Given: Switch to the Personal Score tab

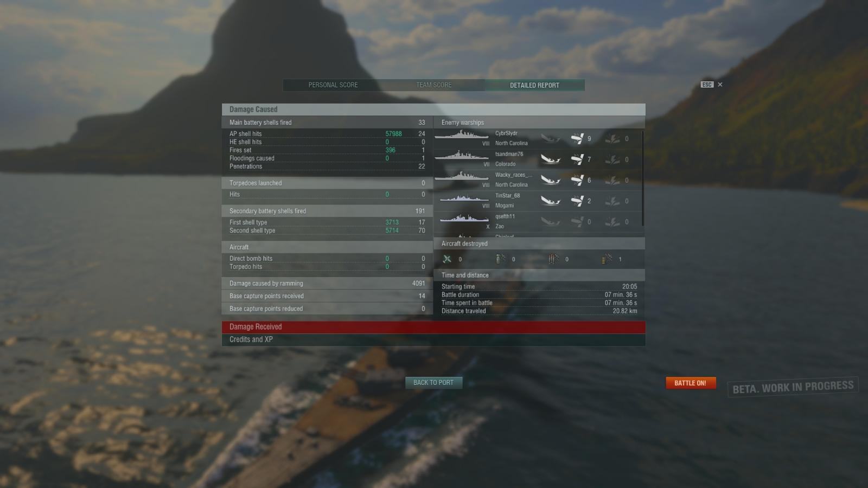Looking at the screenshot, I should pyautogui.click(x=333, y=85).
